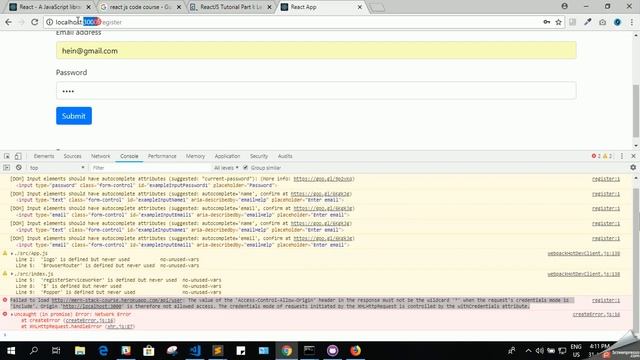The height and width of the screenshot is (360, 640).
Task: Open Chrome's three-dot menu
Action: pyautogui.click(x=631, y=22)
